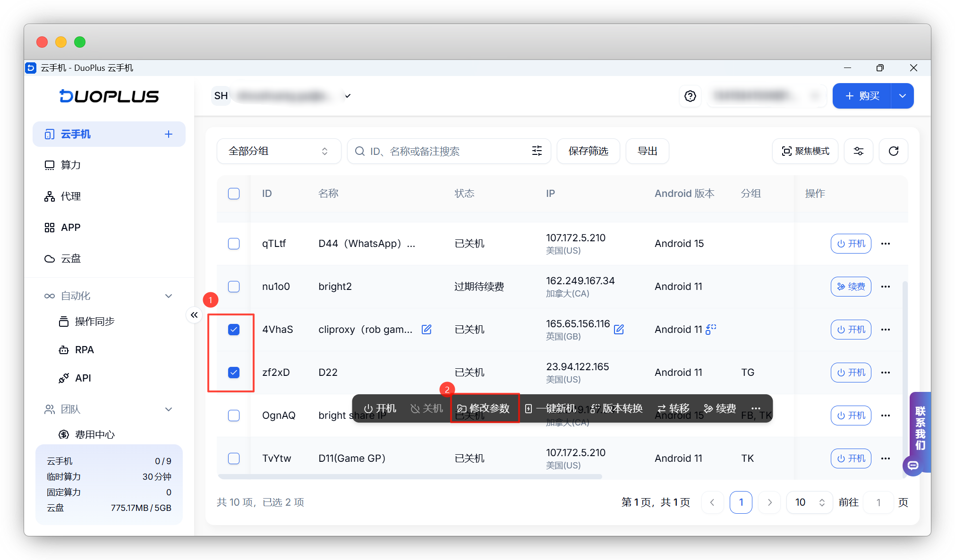
Task: Click the 导出 button
Action: pyautogui.click(x=647, y=151)
